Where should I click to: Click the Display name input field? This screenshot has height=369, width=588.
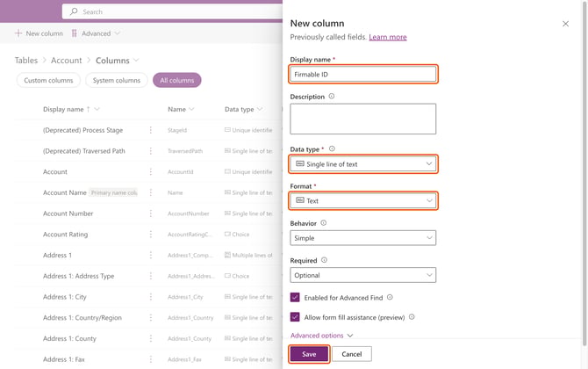(363, 75)
